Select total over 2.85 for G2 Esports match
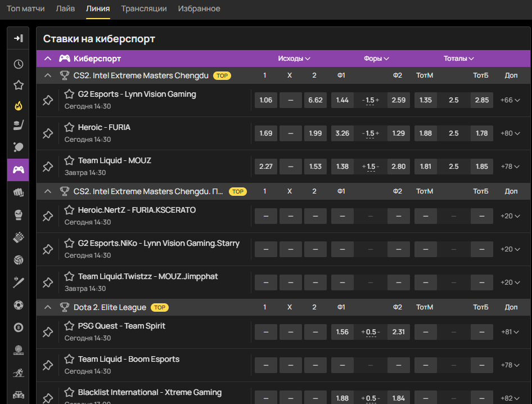 coord(482,100)
